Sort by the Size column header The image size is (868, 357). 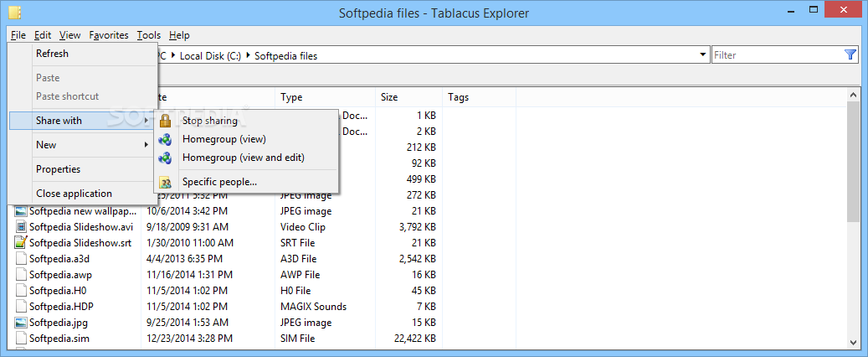point(408,97)
